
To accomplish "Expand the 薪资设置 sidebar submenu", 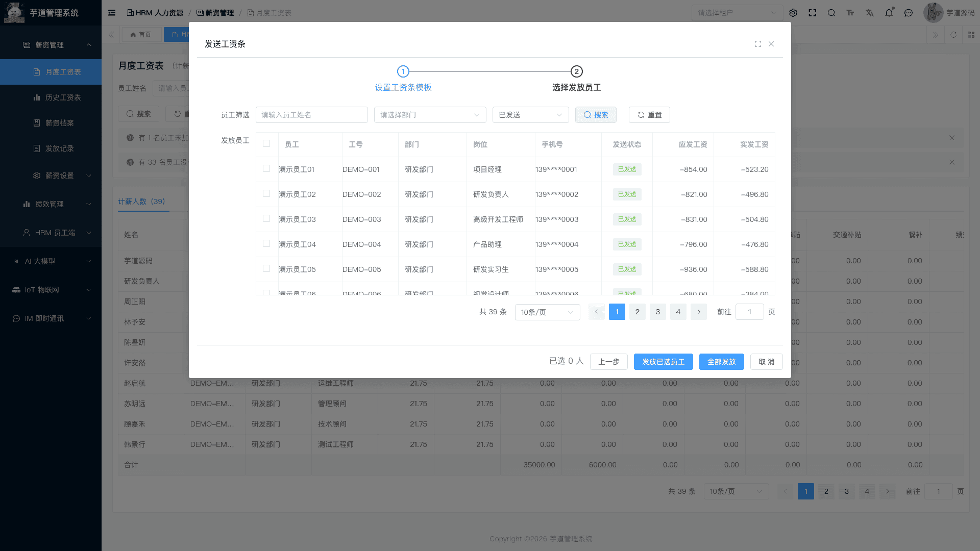I will point(51,176).
